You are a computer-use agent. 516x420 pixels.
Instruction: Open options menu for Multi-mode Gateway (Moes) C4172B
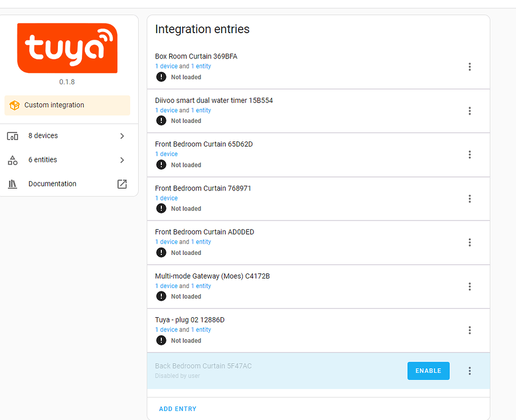coord(469,286)
